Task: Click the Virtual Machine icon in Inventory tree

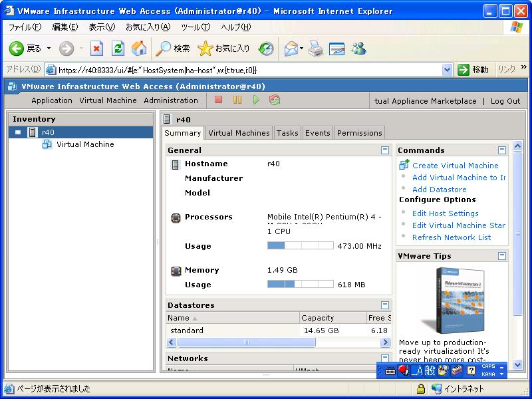Action: (x=47, y=144)
